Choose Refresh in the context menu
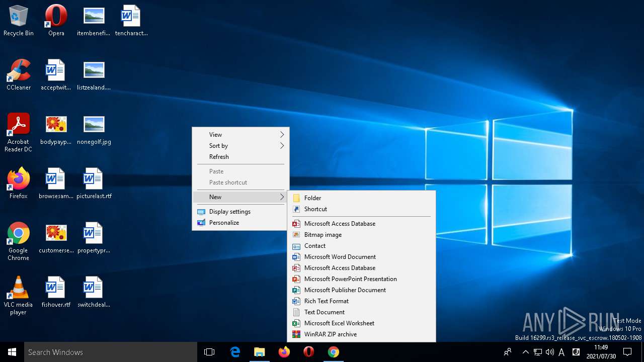Viewport: 644px width, 362px height. (240, 156)
